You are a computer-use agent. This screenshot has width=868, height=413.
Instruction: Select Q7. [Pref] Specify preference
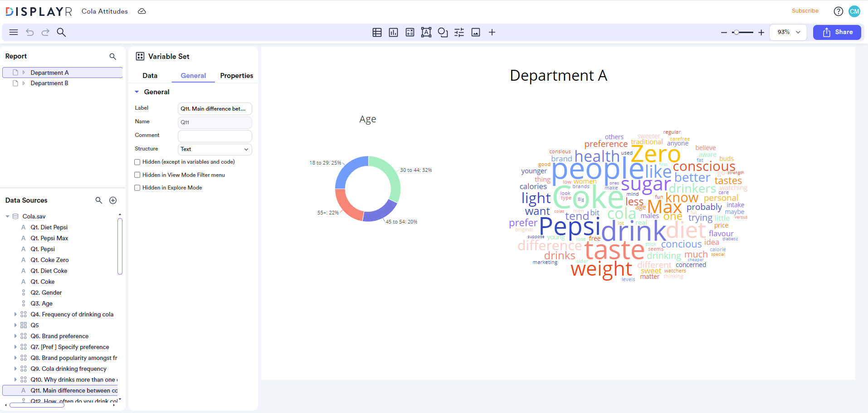70,347
